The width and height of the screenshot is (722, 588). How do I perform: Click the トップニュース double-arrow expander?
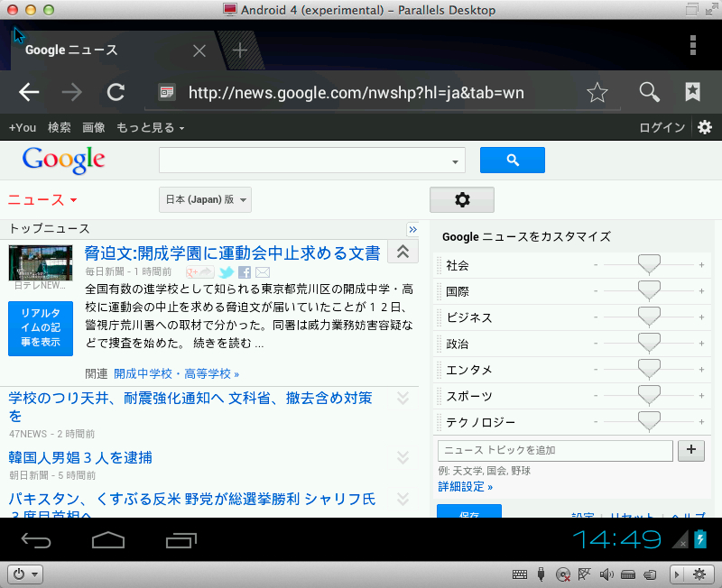tap(412, 229)
